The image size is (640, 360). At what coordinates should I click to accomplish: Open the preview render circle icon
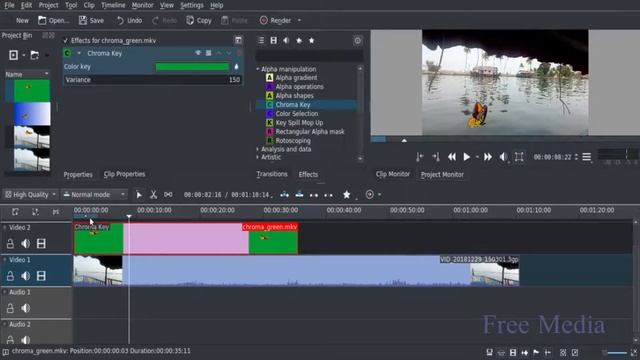pos(369,195)
